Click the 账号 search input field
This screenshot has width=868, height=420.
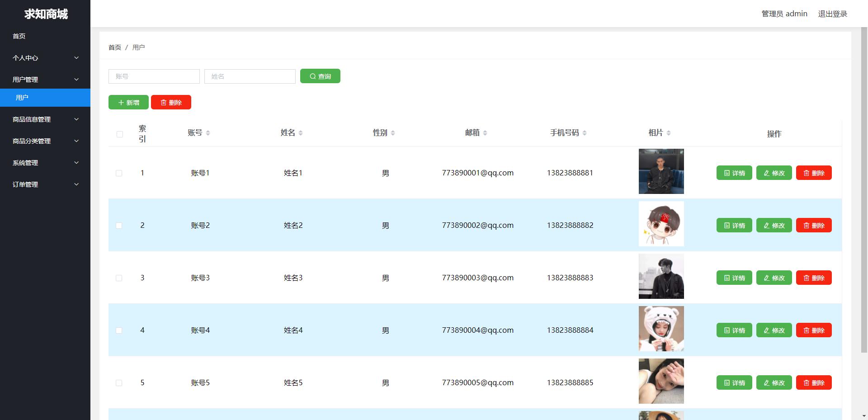(154, 76)
